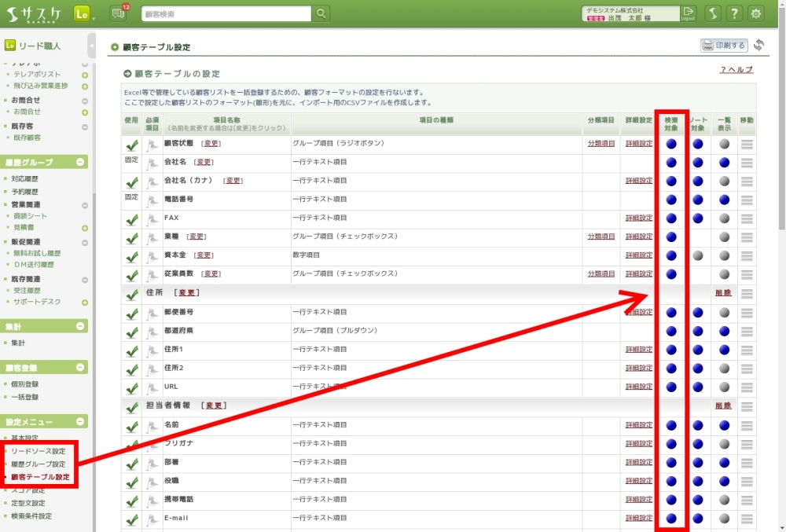Click the サスケ logo in header
Viewport: 786px width, 532px height.
(x=35, y=13)
